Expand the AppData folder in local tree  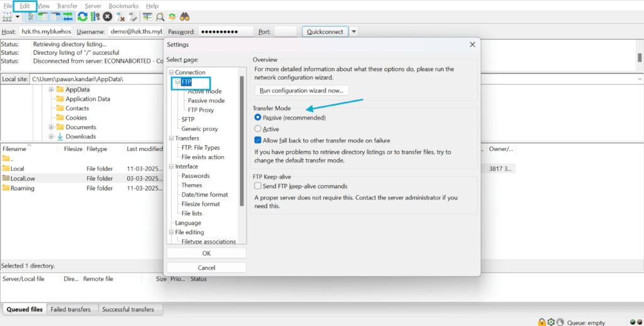tap(52, 89)
